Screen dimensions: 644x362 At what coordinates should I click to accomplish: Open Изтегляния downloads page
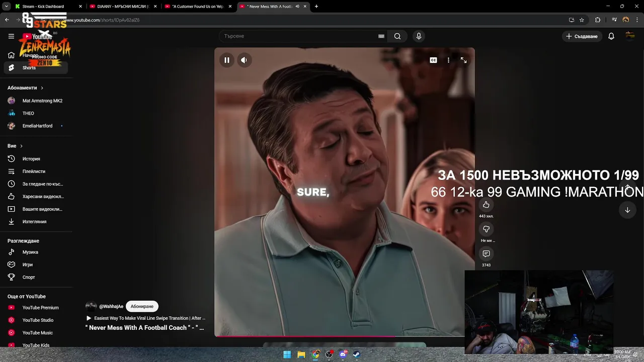[36, 222]
